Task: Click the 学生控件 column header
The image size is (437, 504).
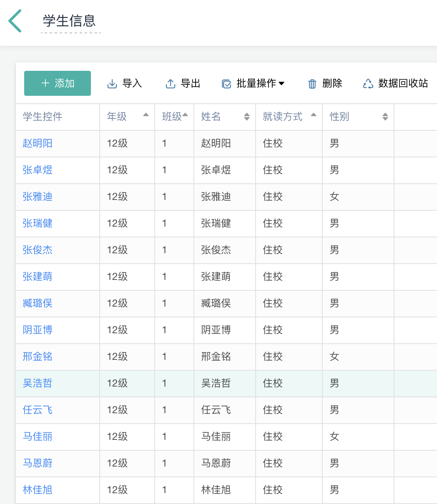Action: coord(43,117)
